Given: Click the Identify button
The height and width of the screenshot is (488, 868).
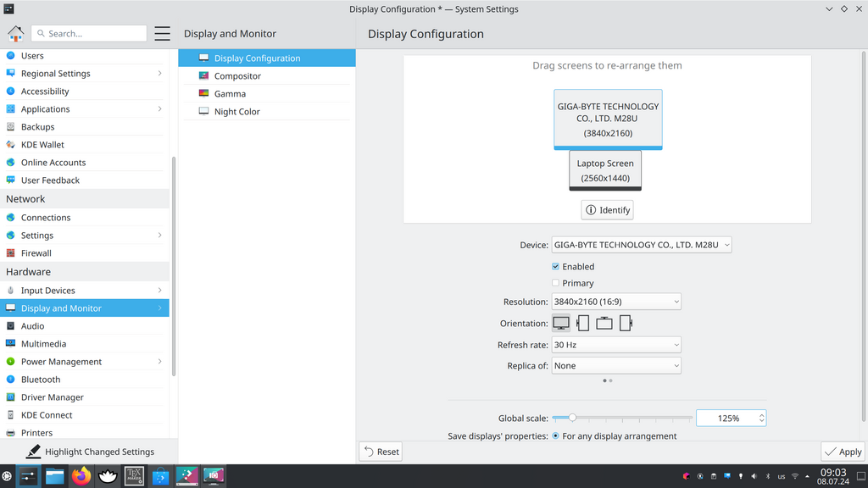Looking at the screenshot, I should click(x=607, y=210).
